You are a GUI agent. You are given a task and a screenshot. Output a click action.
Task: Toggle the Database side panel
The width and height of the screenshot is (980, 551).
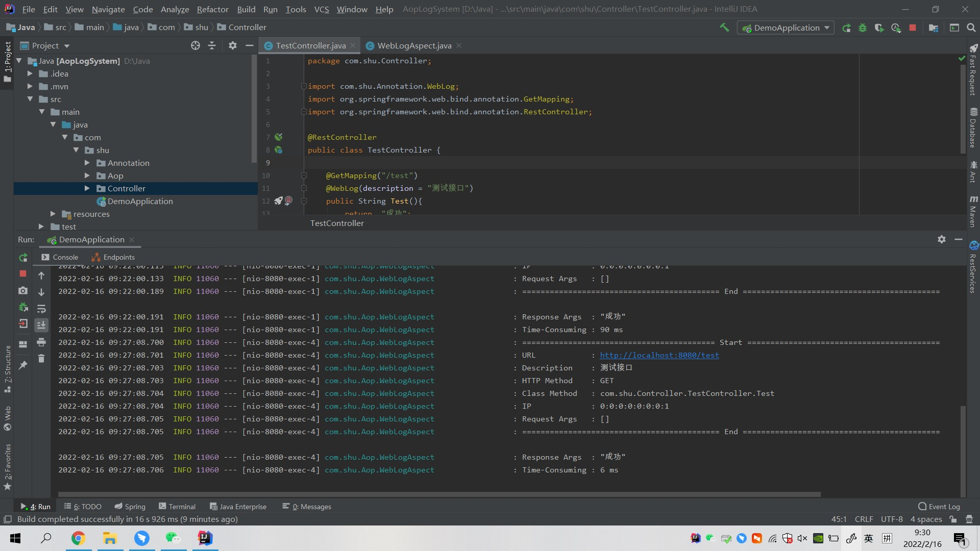coord(973,128)
